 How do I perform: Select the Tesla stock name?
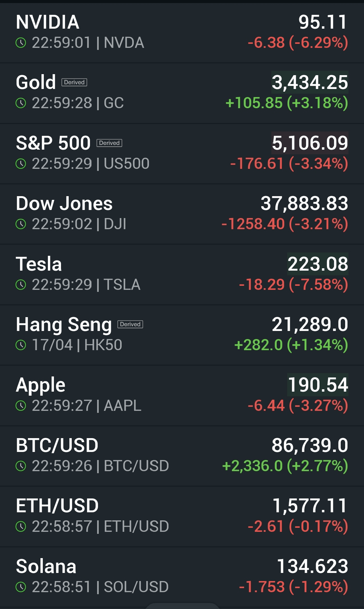[x=39, y=264]
